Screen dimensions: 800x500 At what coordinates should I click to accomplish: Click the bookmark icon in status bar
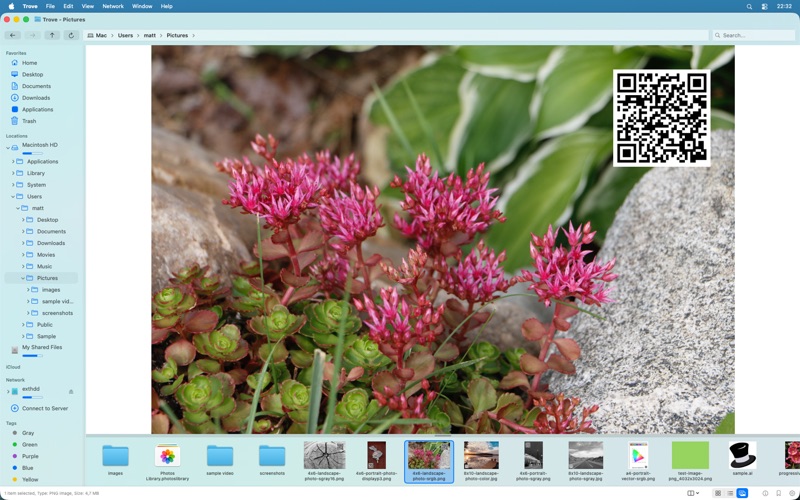tap(779, 493)
